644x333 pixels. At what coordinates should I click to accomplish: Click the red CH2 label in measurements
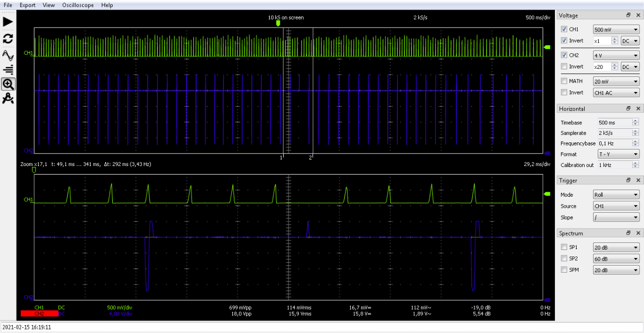click(39, 314)
